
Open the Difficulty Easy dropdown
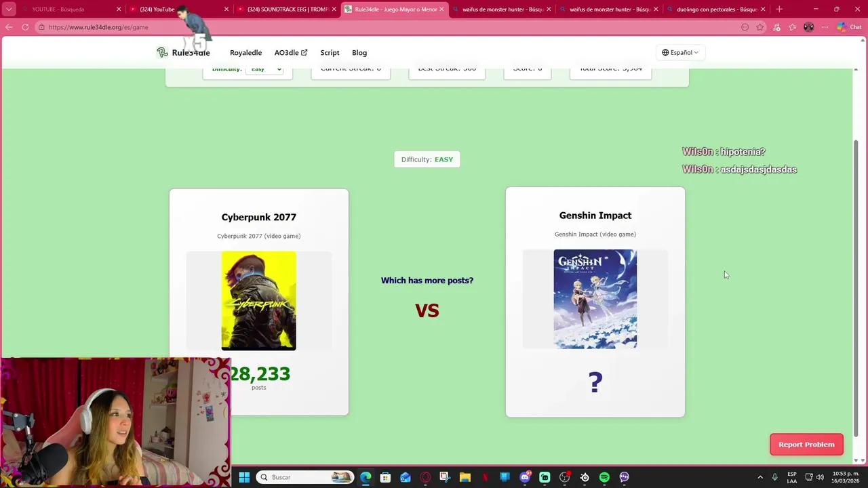pyautogui.click(x=264, y=69)
